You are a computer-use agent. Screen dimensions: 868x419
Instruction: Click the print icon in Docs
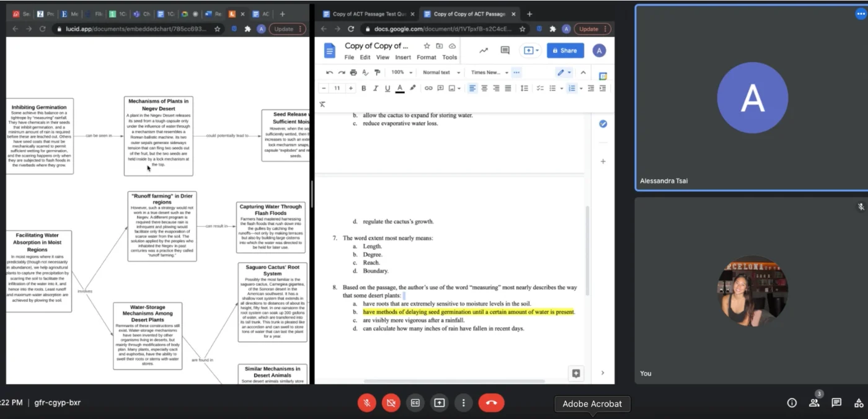coord(353,73)
